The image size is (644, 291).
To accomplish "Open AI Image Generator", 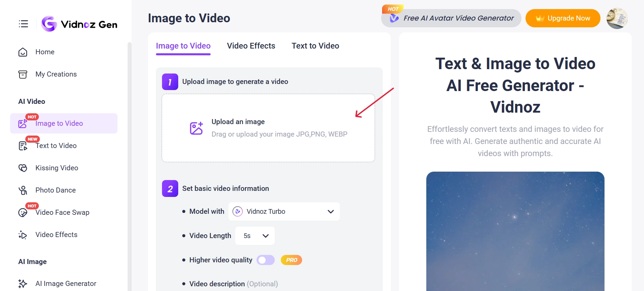I will click(x=65, y=284).
